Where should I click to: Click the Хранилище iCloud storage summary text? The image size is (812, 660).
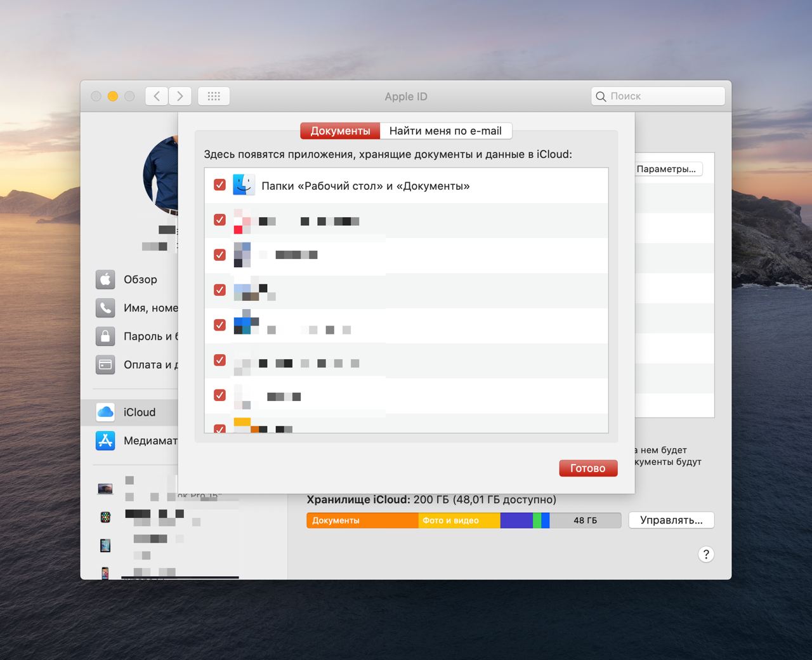[x=431, y=499]
